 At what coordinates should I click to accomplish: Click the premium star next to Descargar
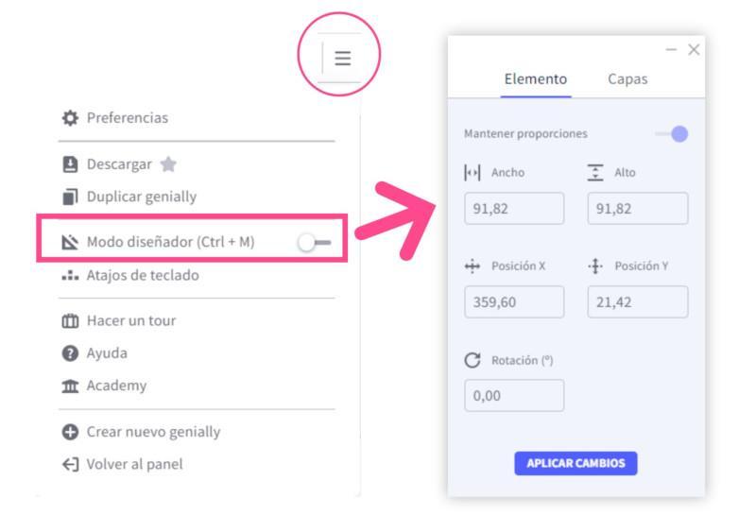[x=168, y=164]
